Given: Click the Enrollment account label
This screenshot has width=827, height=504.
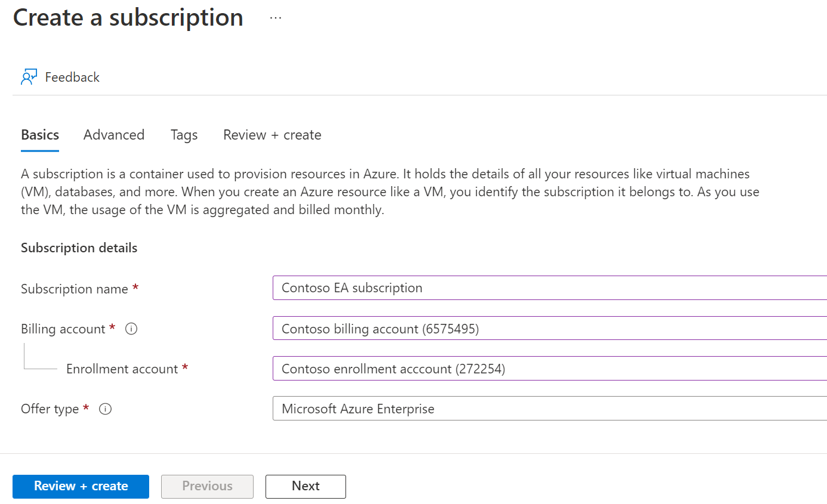Looking at the screenshot, I should coord(122,369).
